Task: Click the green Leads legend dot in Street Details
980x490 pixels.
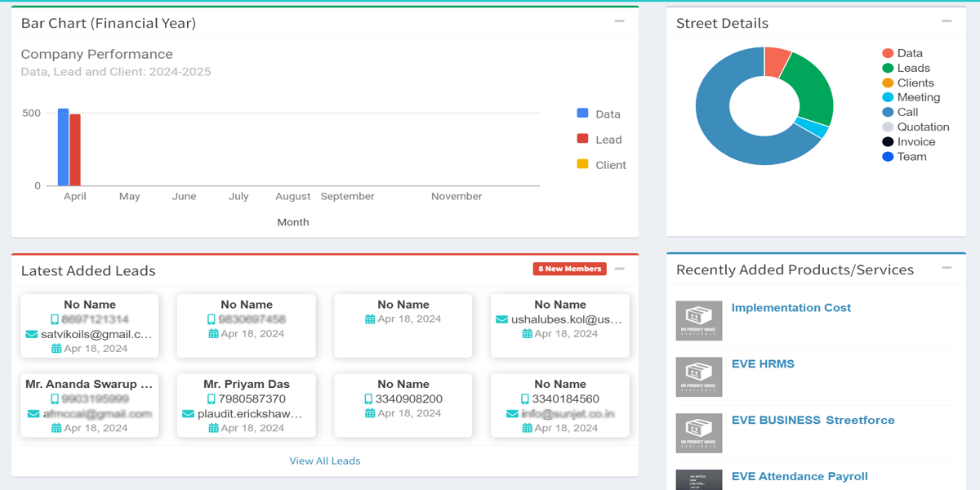Action: pyautogui.click(x=888, y=69)
